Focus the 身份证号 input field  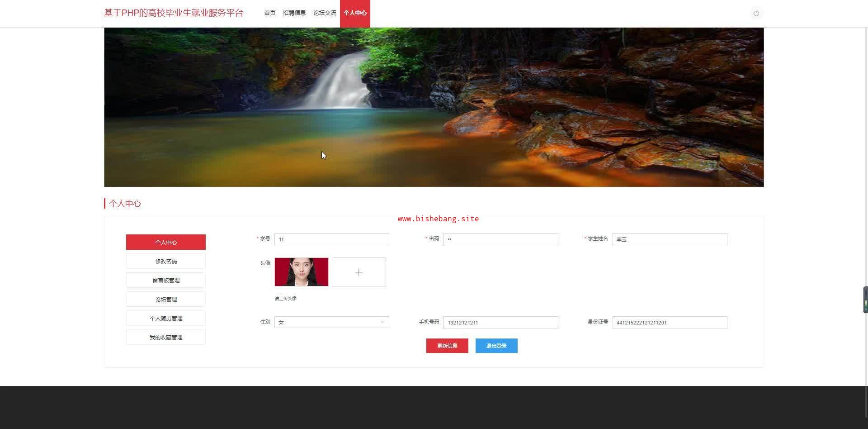pos(670,323)
